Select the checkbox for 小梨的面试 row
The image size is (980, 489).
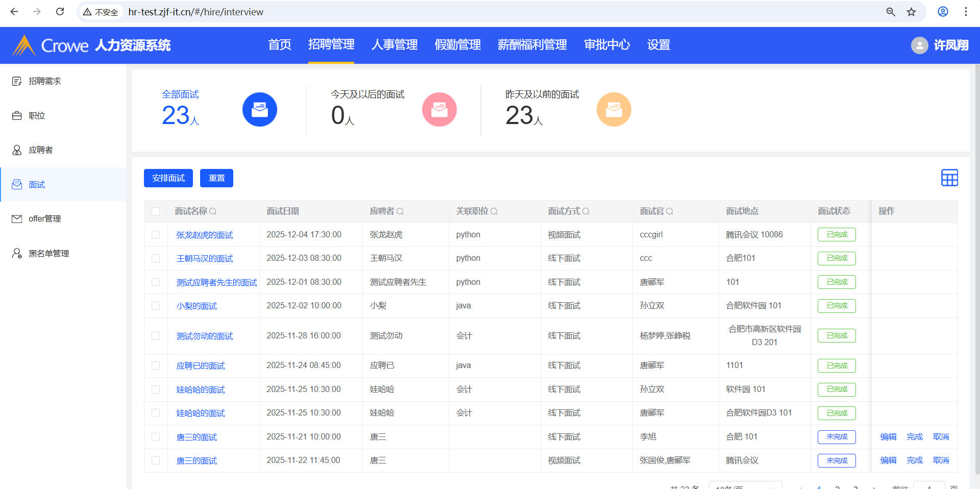(x=156, y=306)
